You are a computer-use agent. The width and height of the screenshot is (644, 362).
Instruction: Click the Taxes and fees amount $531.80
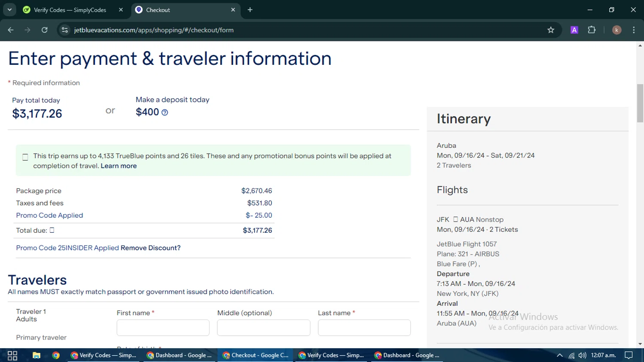(260, 203)
